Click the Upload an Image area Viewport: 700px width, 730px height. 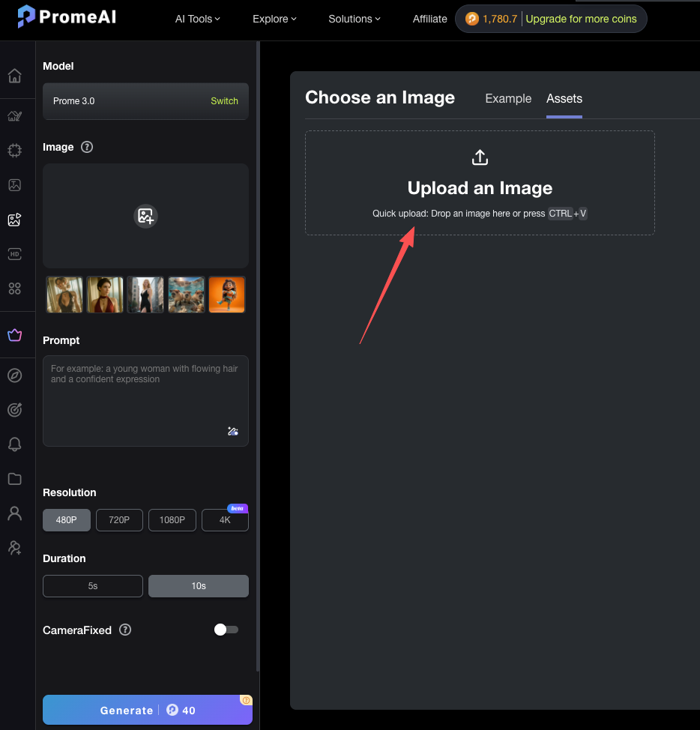click(x=480, y=183)
